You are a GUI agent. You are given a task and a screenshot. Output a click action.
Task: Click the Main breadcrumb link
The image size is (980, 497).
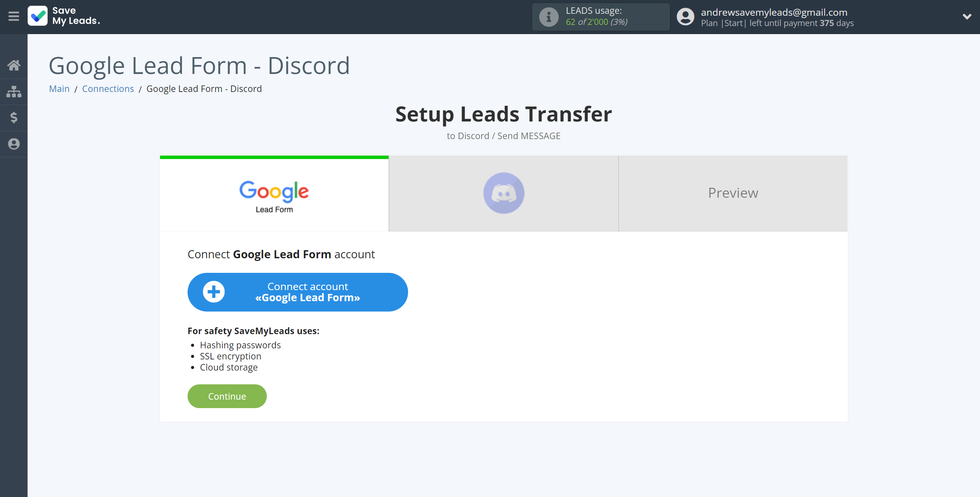coord(59,88)
